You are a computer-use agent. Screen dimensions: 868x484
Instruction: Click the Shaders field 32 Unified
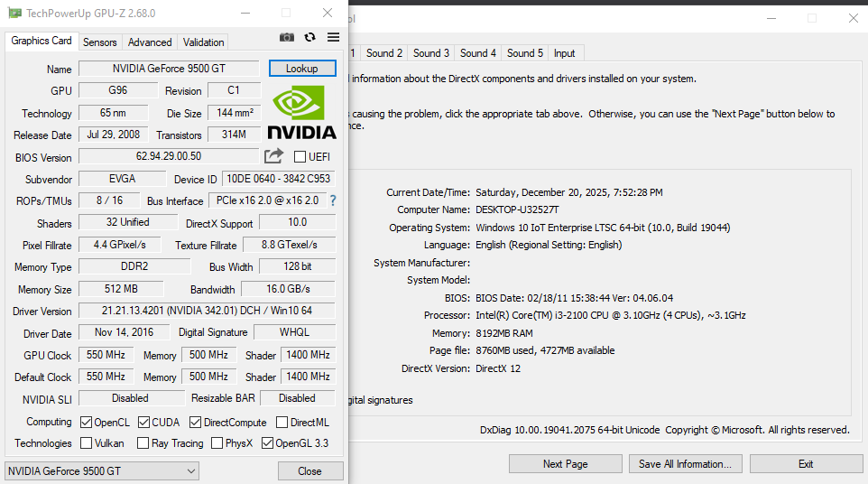pyautogui.click(x=128, y=222)
